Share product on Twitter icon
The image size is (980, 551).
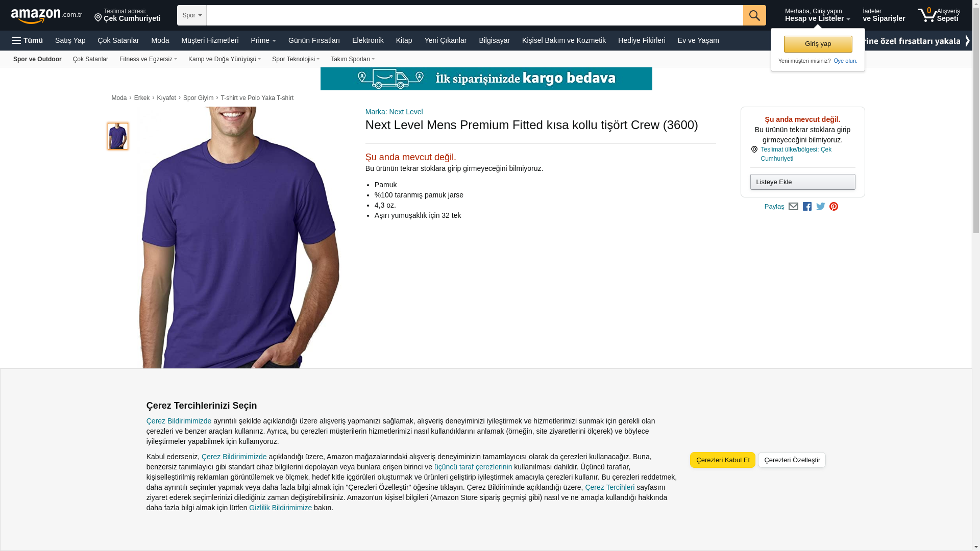[821, 207]
